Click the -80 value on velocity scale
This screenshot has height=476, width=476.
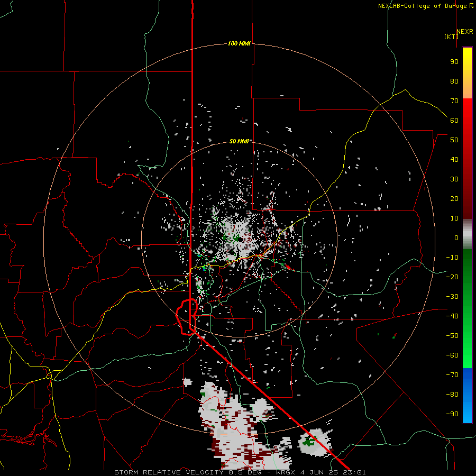(452, 395)
